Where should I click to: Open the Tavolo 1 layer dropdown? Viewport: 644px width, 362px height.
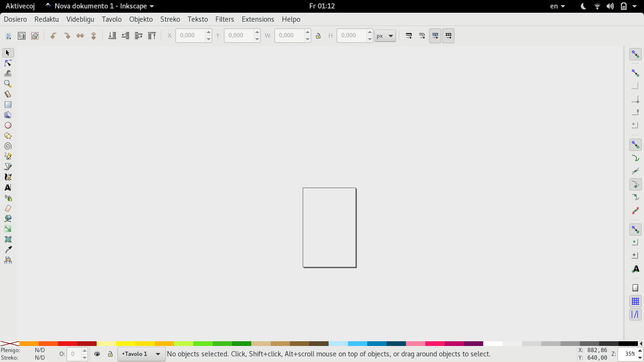(141, 354)
